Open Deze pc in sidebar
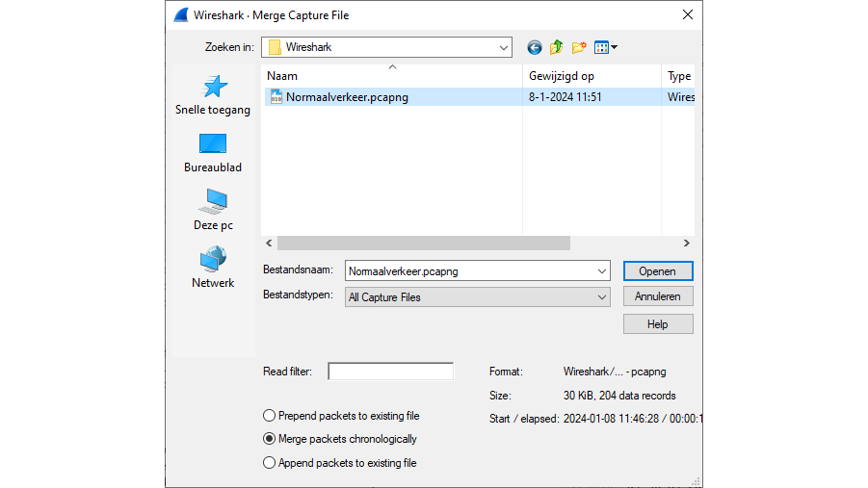Viewport: 868px width, 488px height. [213, 210]
